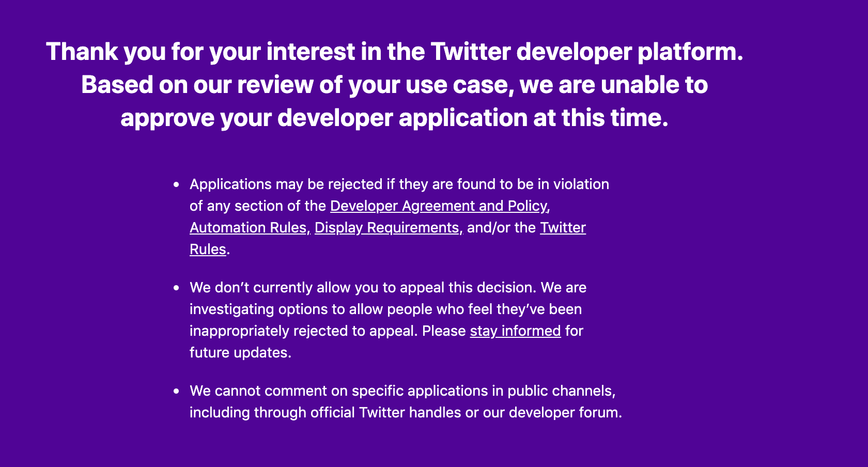Viewport: 868px width, 467px height.
Task: Click text "including through official Twitter handles"
Action: (325, 412)
